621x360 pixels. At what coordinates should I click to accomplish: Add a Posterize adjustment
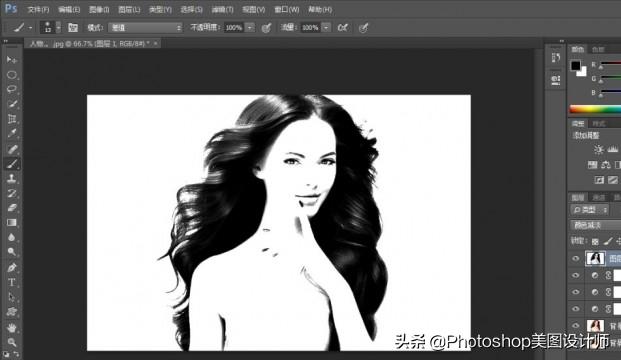click(x=613, y=180)
